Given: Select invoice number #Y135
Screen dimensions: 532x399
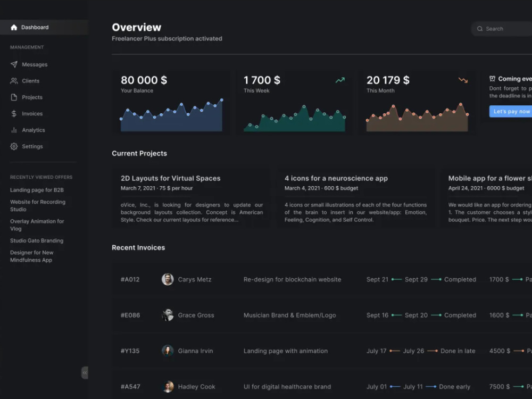Looking at the screenshot, I should 130,351.
